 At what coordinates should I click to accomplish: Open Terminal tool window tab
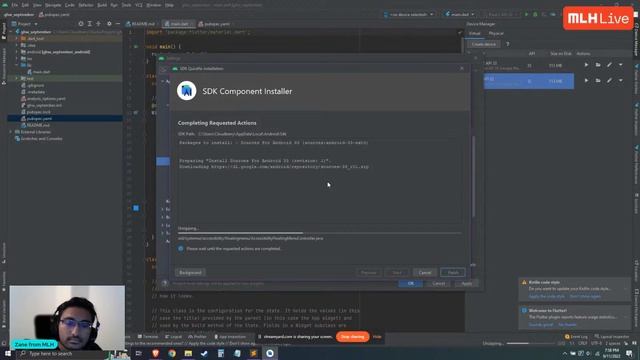click(148, 337)
